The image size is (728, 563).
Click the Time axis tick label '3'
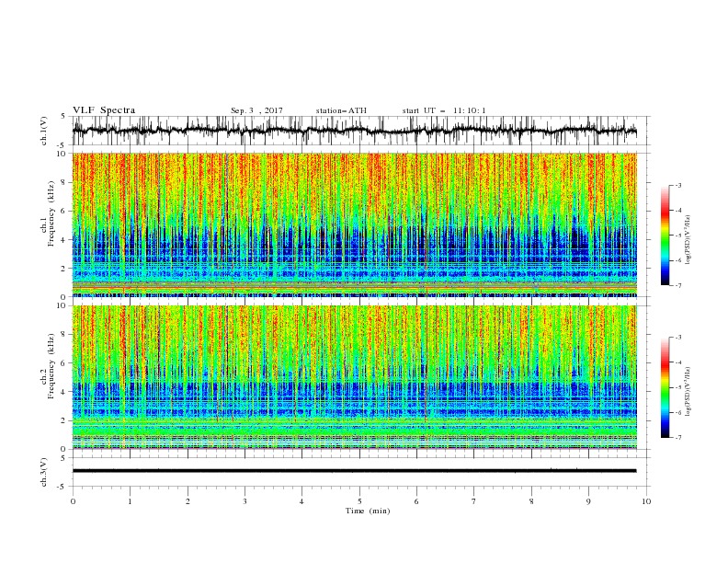click(x=245, y=501)
